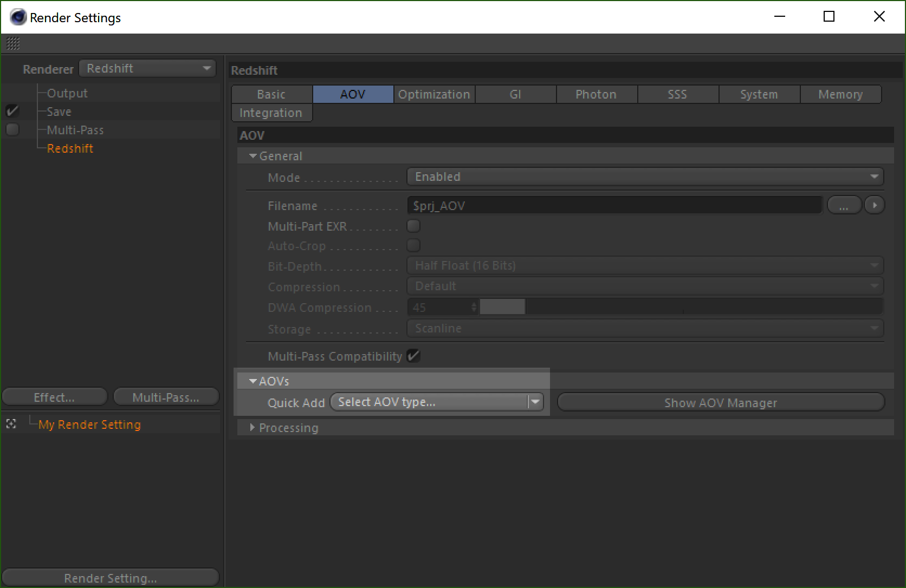Collapse the AOVs section
Image resolution: width=906 pixels, height=588 pixels.
click(x=253, y=381)
